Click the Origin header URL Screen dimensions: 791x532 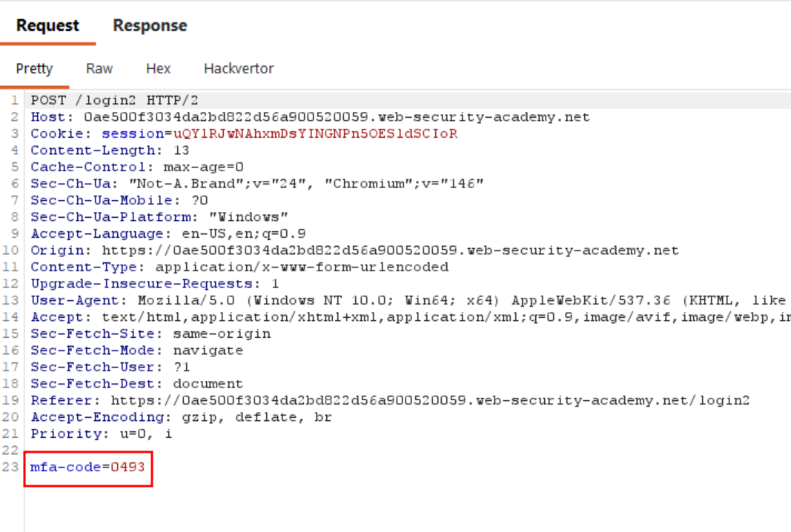click(390, 250)
